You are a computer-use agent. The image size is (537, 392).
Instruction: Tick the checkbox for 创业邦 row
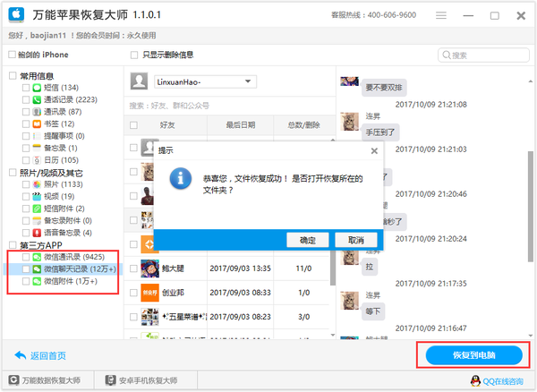[133, 293]
